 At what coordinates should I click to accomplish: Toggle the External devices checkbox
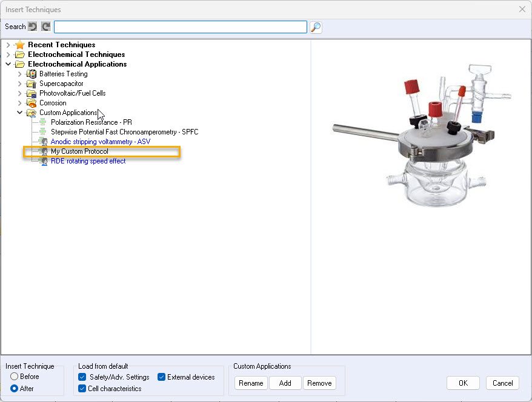click(x=162, y=377)
